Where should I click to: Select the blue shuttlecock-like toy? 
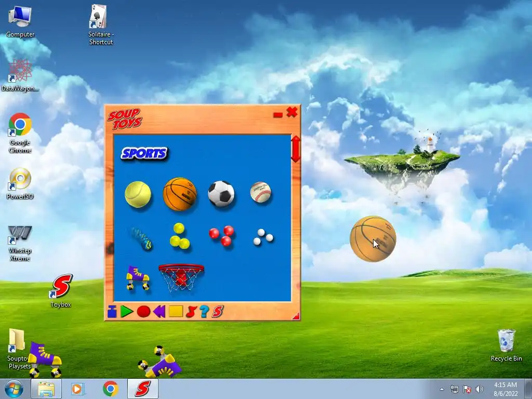pos(141,238)
